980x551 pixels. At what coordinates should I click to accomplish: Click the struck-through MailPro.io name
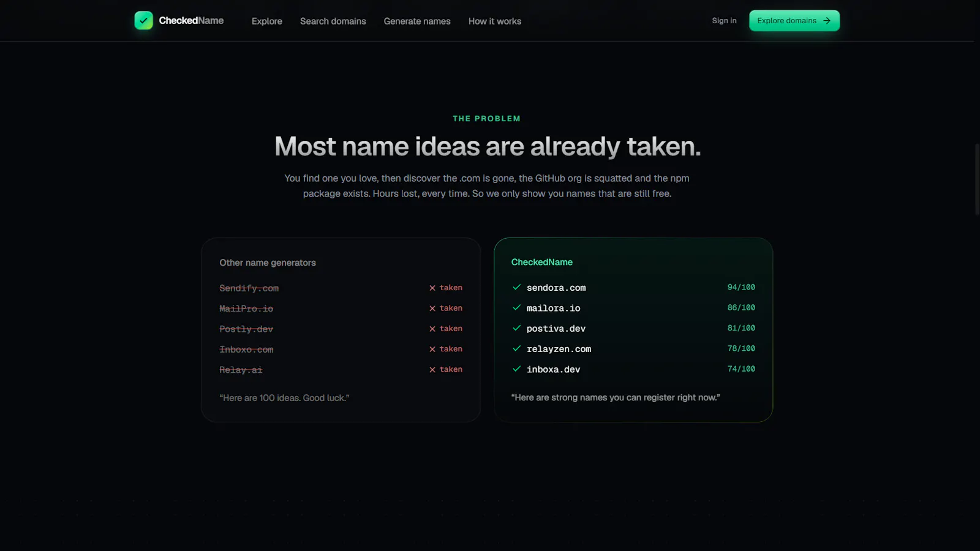click(246, 309)
